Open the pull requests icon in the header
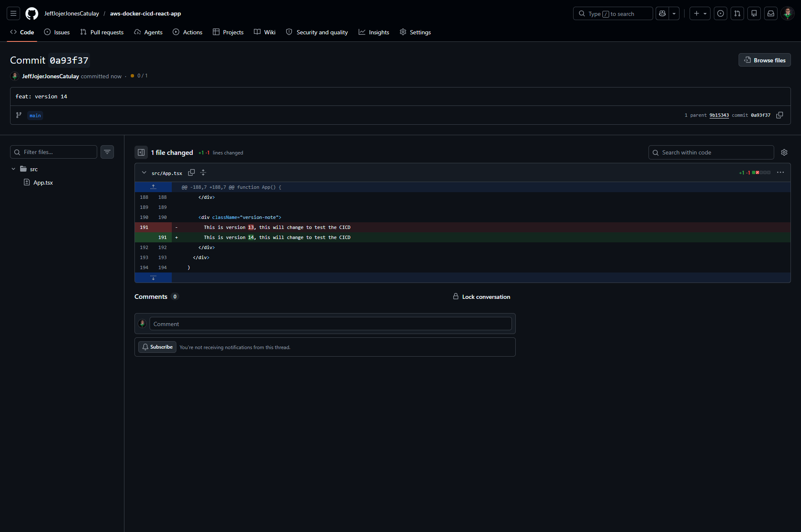 pos(737,13)
